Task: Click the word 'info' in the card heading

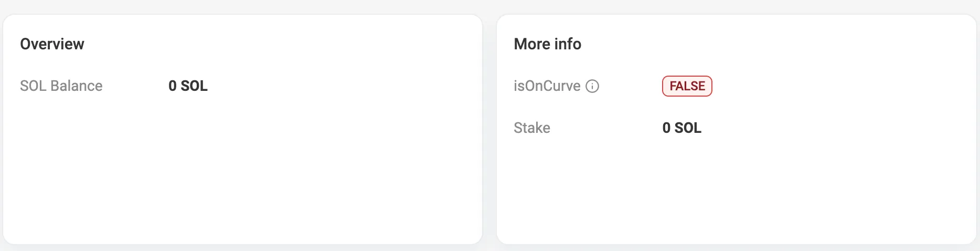Action: pos(568,44)
